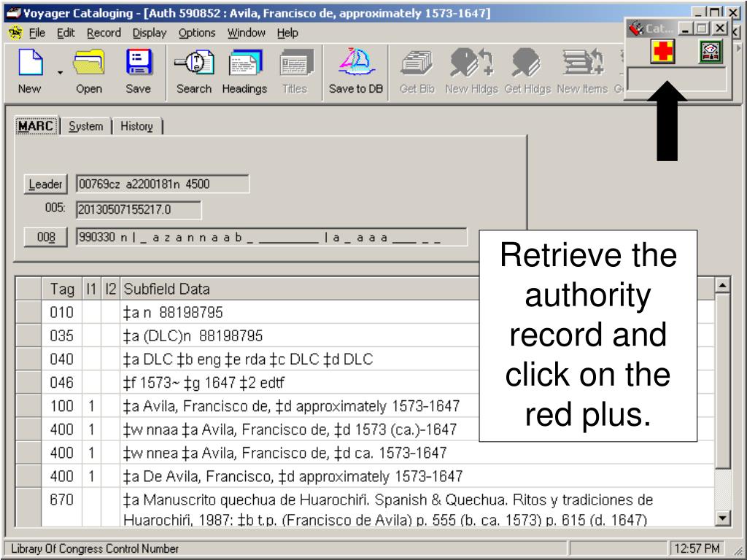Screen dimensions: 747x560
Task: Select the 010 tag cell
Action: tap(62, 312)
